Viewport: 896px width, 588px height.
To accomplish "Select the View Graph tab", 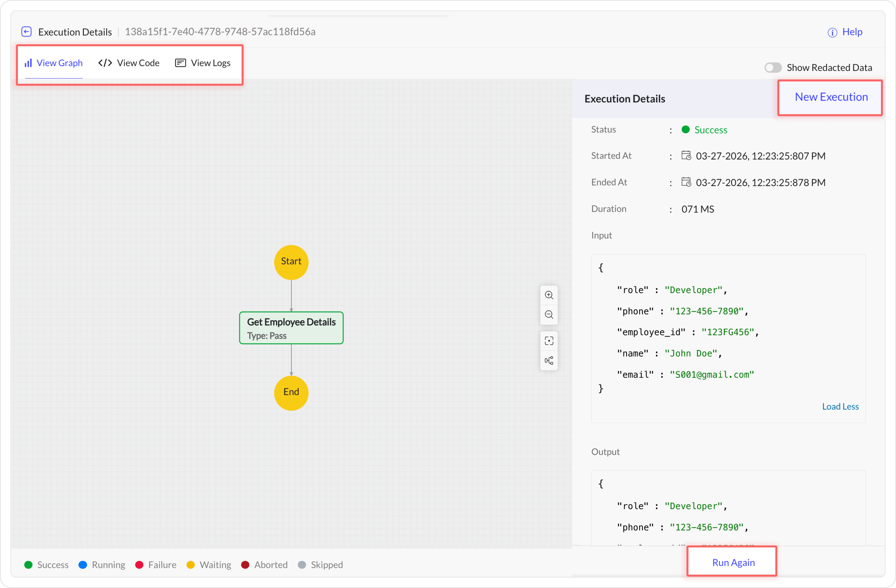I will pos(54,63).
